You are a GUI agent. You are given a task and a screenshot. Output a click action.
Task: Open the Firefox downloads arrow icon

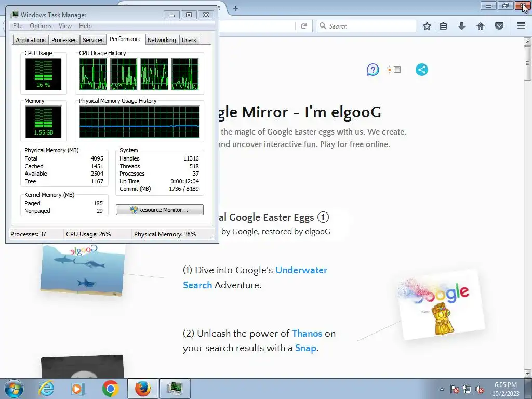(x=462, y=26)
